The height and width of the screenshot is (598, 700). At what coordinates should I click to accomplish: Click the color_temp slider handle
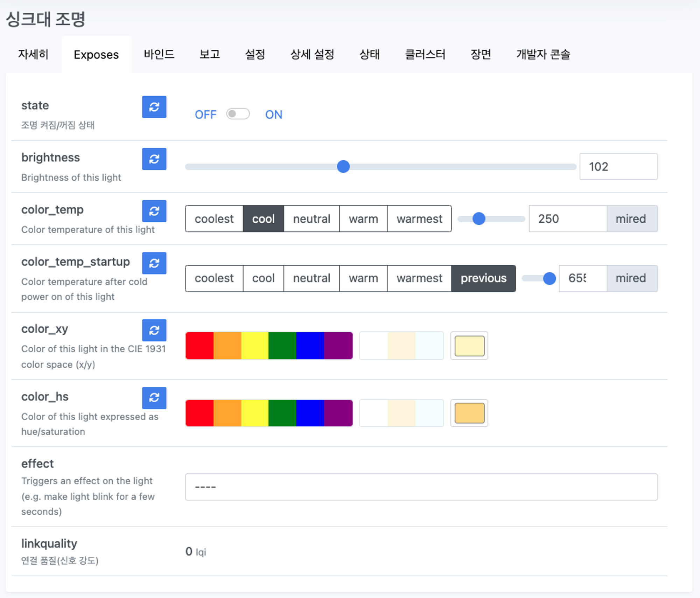point(478,219)
